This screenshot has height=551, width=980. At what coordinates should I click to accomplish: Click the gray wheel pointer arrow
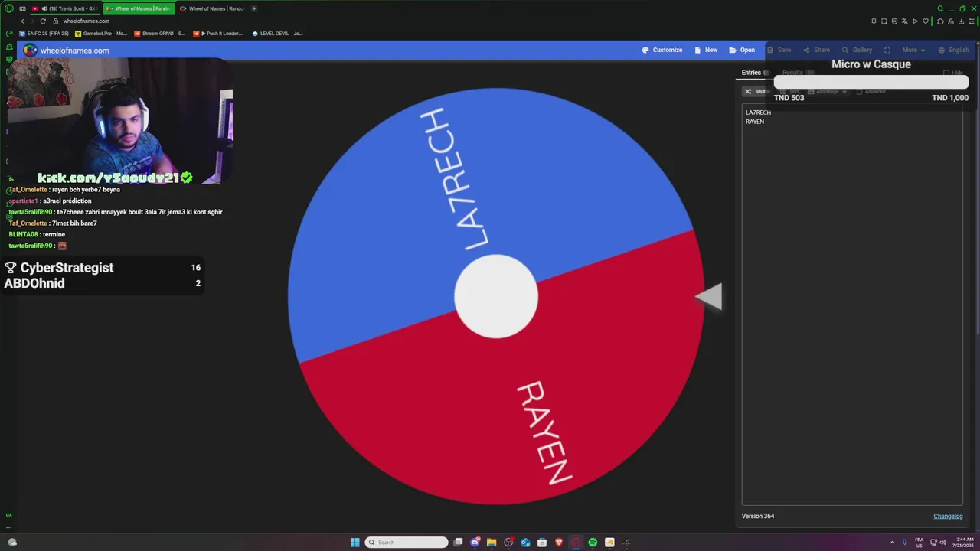[x=709, y=297]
